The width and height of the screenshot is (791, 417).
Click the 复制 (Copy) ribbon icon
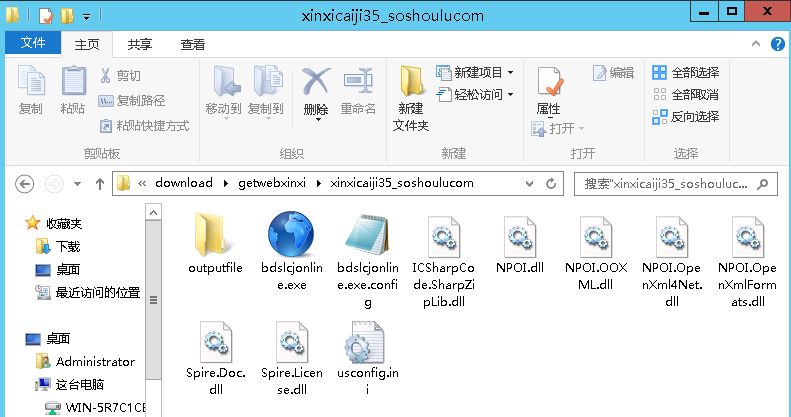(31, 81)
